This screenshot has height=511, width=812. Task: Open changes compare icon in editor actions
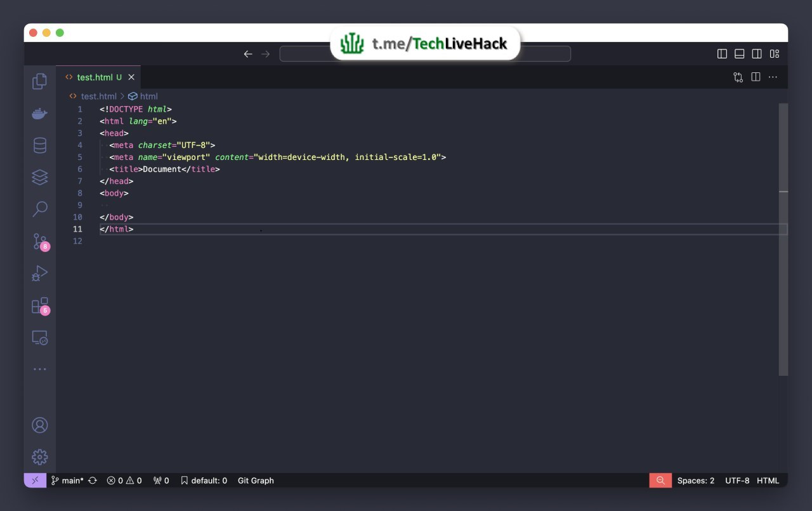pyautogui.click(x=738, y=77)
